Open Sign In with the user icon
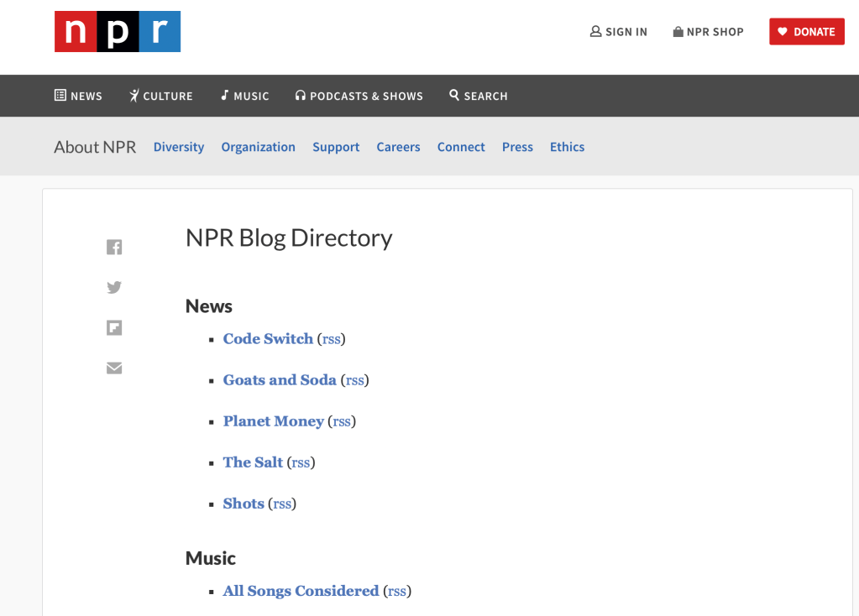 click(619, 32)
